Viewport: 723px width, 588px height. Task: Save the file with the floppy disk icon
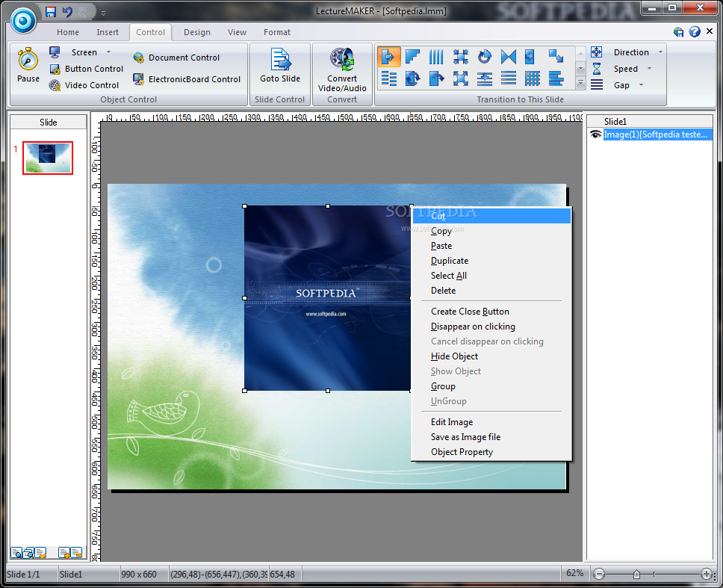(51, 11)
